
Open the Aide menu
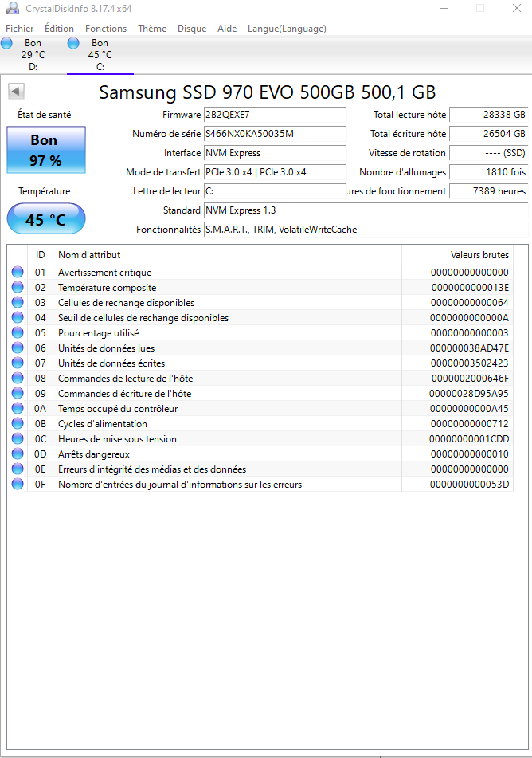point(227,29)
